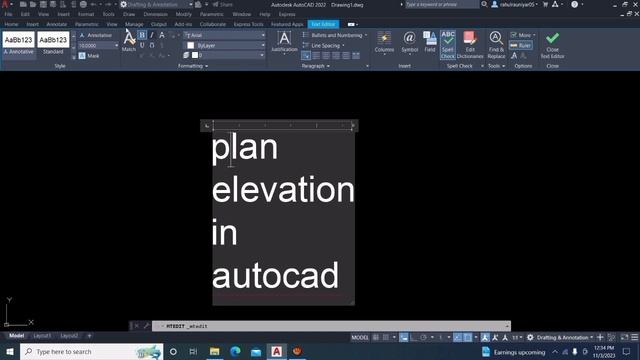Toggle Underline formatting
Screen dimensions: 640x360
coord(142,45)
